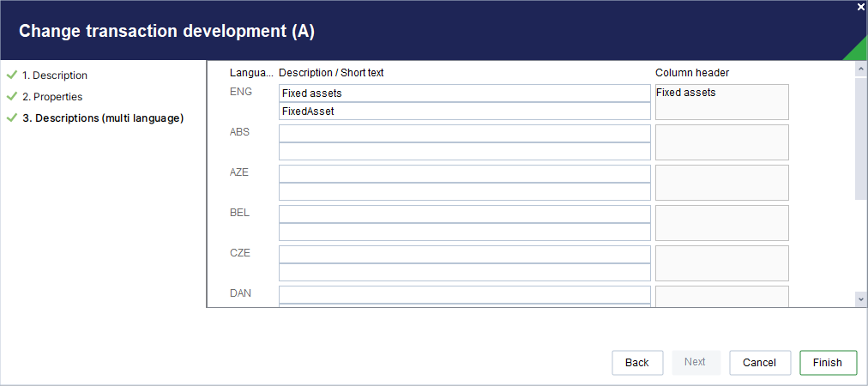Go to step 2. Properties
Screen dimensions: 868x386
pyautogui.click(x=52, y=97)
